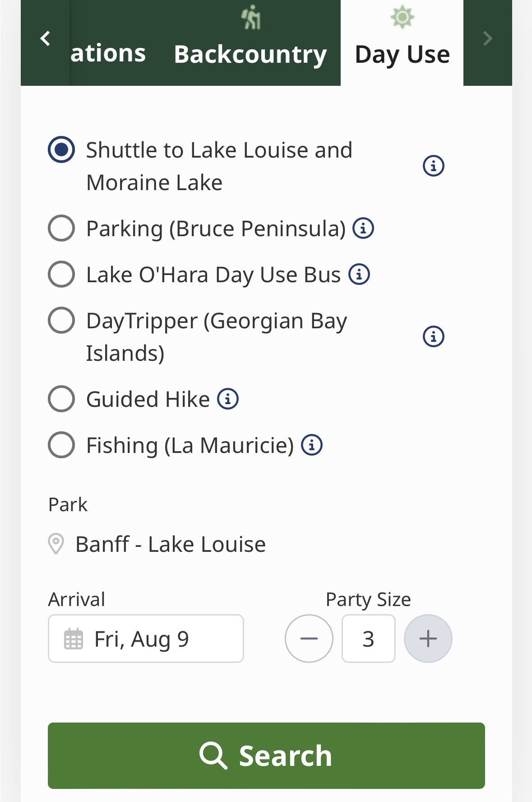The width and height of the screenshot is (532, 802).
Task: Show info about Parking (Bruce Peninsula)
Action: [363, 228]
